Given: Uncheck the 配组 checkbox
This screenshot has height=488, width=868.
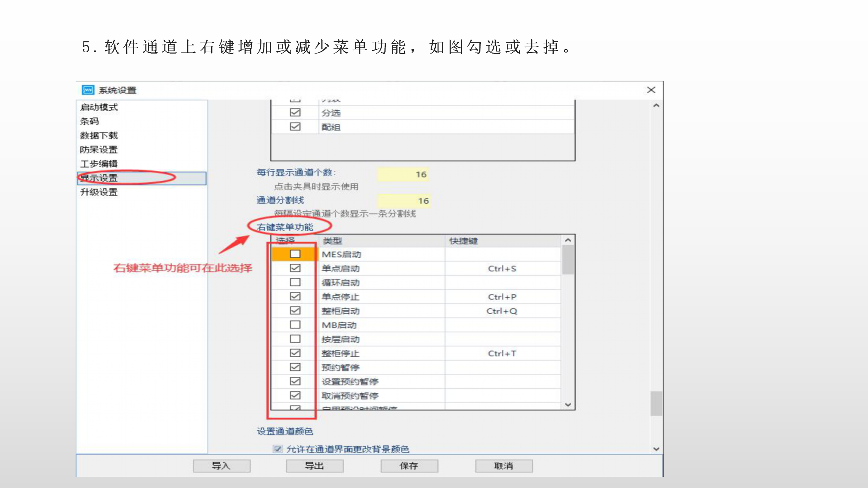Looking at the screenshot, I should tap(295, 127).
